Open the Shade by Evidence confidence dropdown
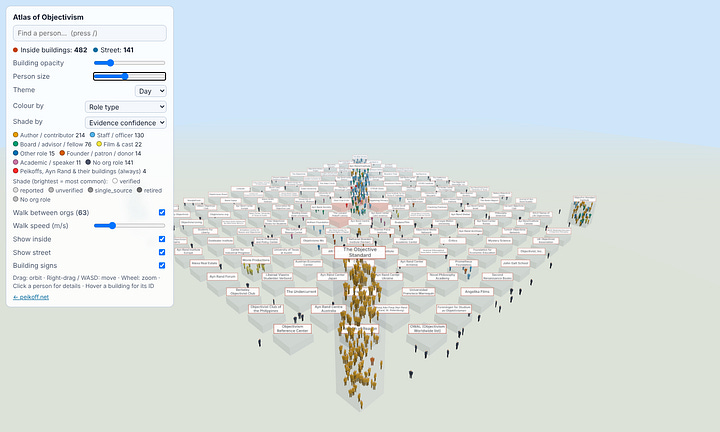 tap(125, 123)
